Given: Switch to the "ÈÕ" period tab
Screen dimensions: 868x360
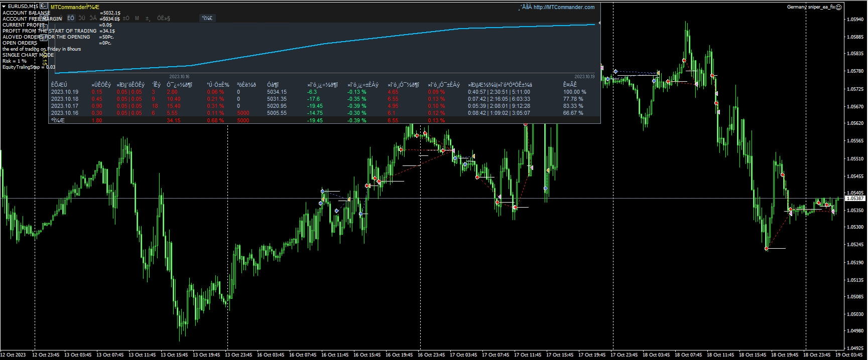Looking at the screenshot, I should [71, 18].
